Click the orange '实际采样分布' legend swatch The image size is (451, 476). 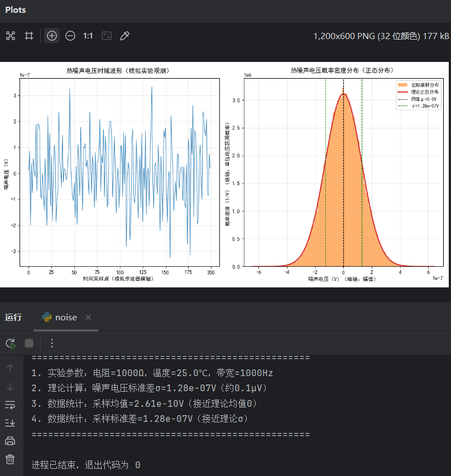[x=402, y=85]
